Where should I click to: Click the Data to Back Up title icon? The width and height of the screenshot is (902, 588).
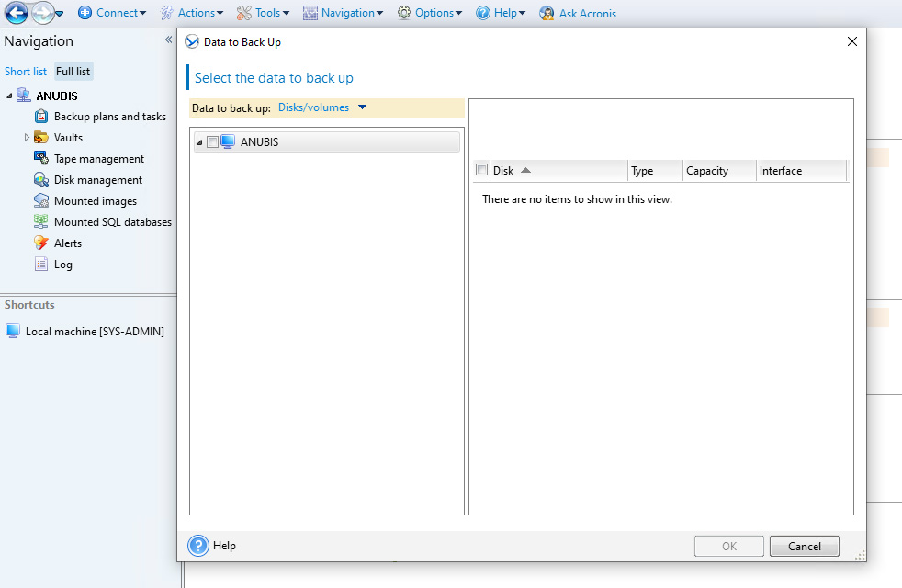pyautogui.click(x=192, y=41)
